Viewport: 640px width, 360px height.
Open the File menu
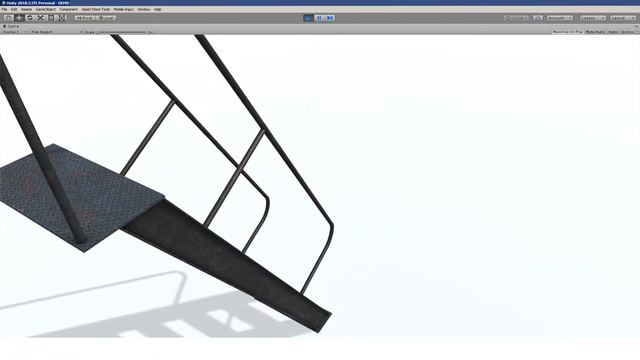(x=4, y=9)
